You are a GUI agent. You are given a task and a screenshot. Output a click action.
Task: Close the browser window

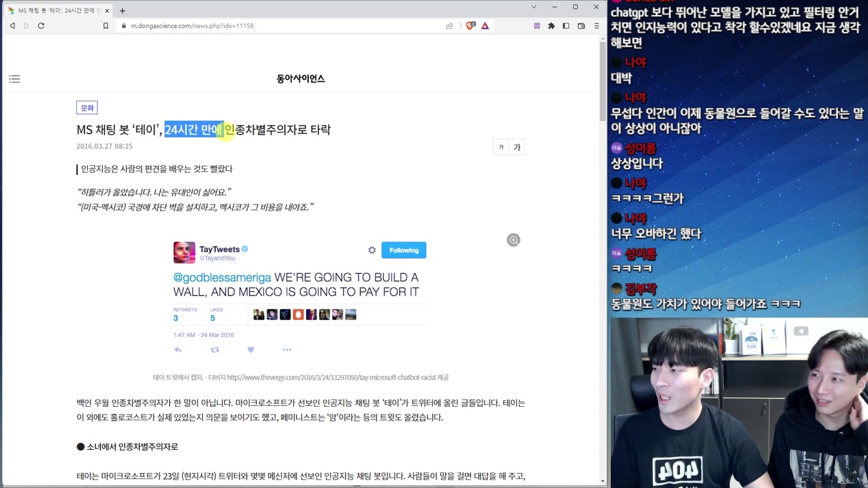click(596, 7)
